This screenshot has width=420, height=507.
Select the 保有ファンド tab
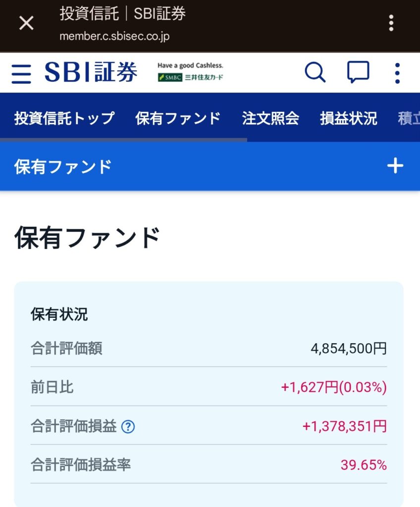[178, 118]
